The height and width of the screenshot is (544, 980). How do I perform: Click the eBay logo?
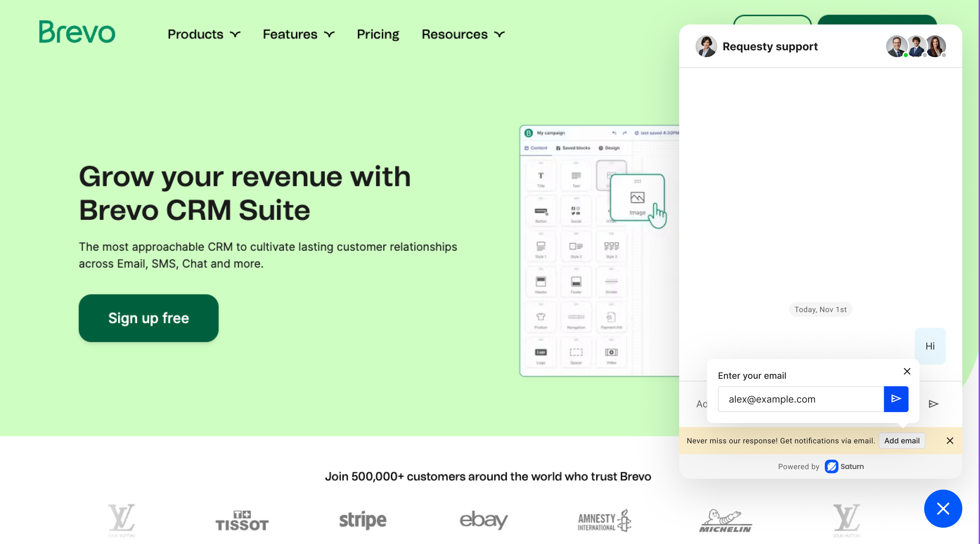484,520
